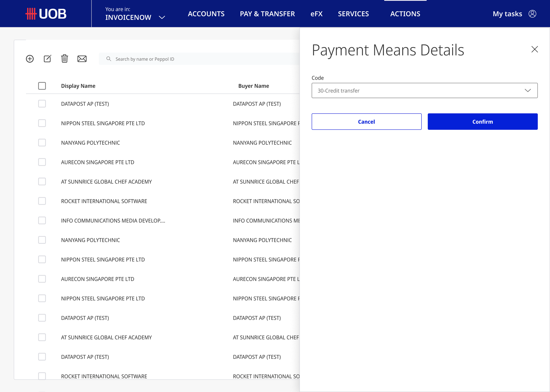
Task: Click display name INFO COMMUNICATIONS MEDIA DEVELOP....
Action: pyautogui.click(x=113, y=221)
